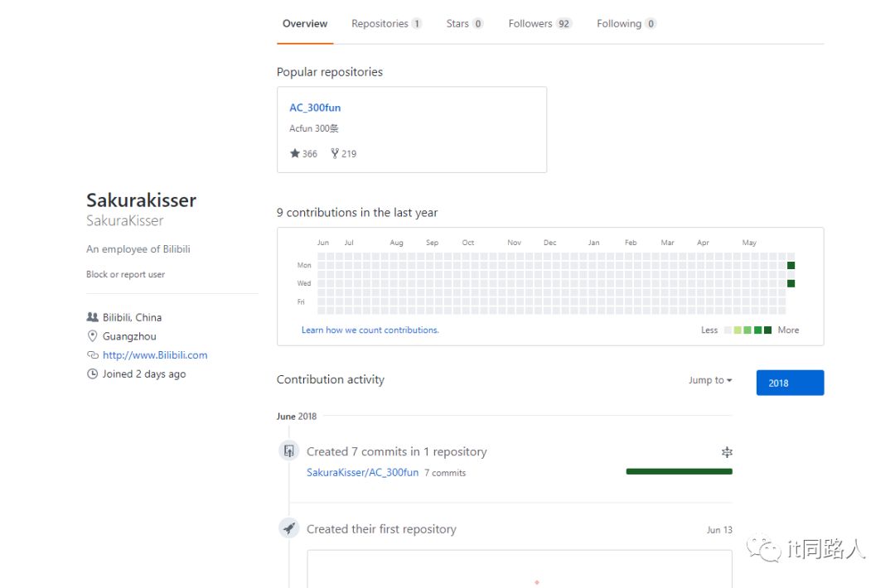
Task: View the Following tab
Action: tap(626, 23)
